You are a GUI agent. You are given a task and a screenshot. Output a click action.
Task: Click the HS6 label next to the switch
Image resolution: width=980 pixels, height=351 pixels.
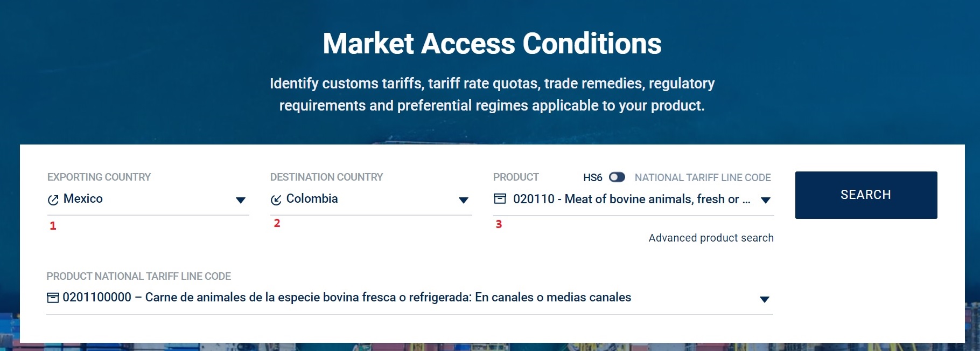coord(592,177)
